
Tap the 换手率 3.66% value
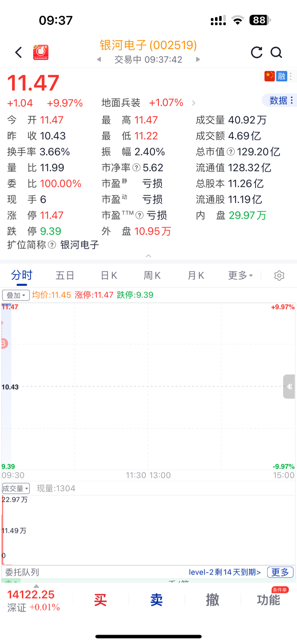[55, 152]
